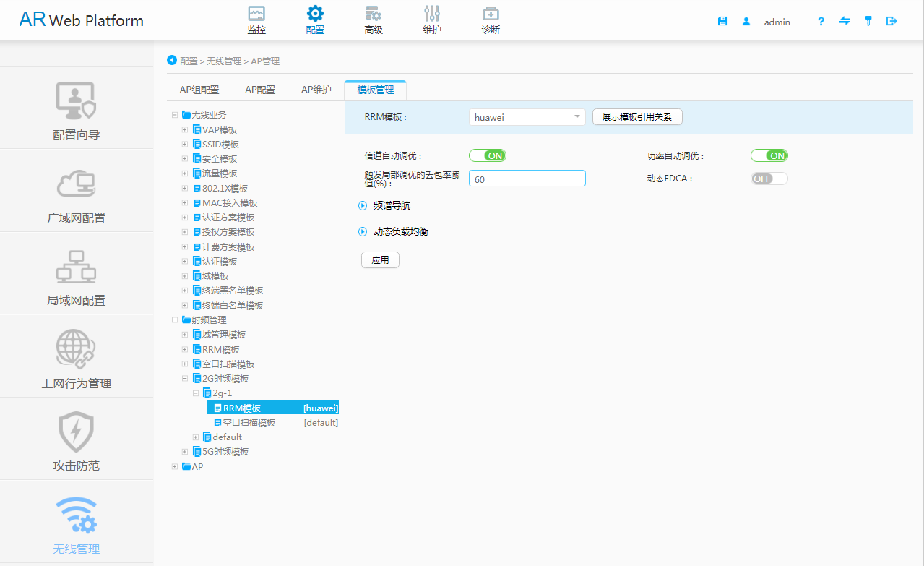The image size is (924, 566).
Task: Click the 丢包率阈值 input field
Action: pyautogui.click(x=527, y=178)
